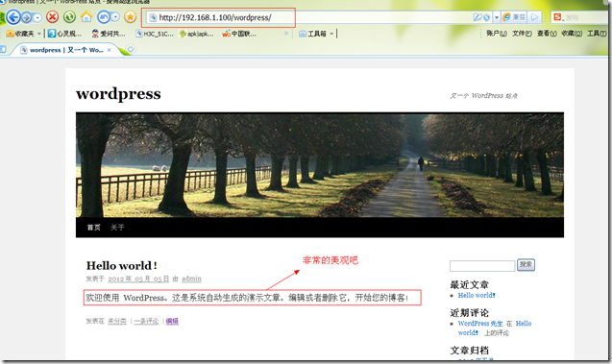Open the 查看(V) menu
This screenshot has width=612, height=364.
click(547, 34)
